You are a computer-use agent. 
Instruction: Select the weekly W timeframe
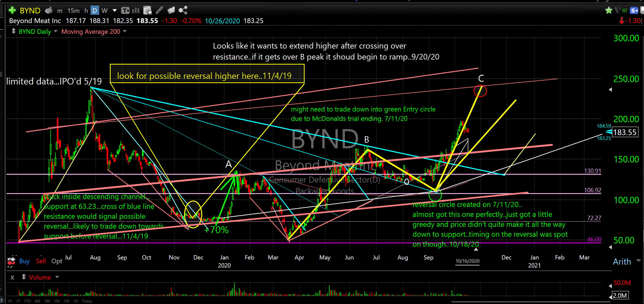click(x=104, y=11)
